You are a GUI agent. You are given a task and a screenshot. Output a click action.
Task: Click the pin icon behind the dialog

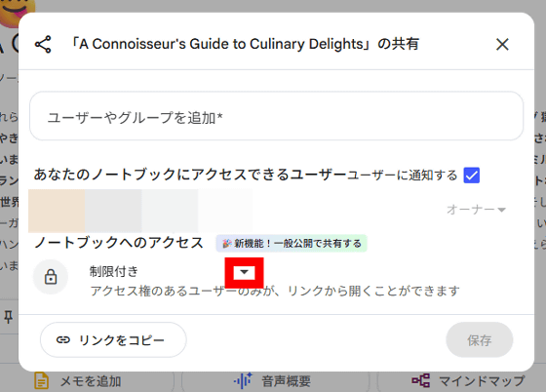(8, 317)
